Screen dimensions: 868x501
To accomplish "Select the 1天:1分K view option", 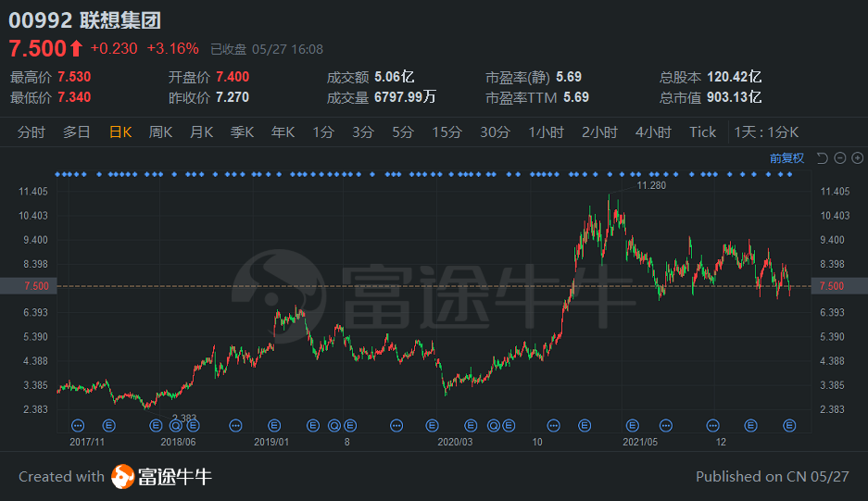I will 766,132.
